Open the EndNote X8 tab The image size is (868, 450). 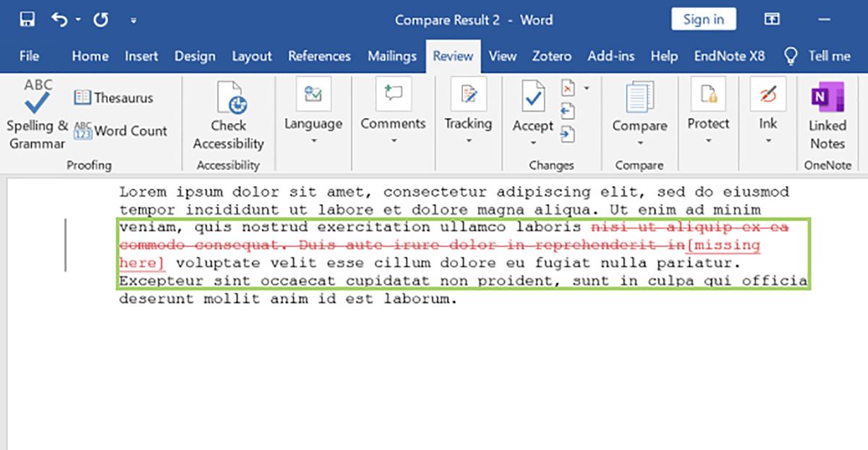(729, 56)
